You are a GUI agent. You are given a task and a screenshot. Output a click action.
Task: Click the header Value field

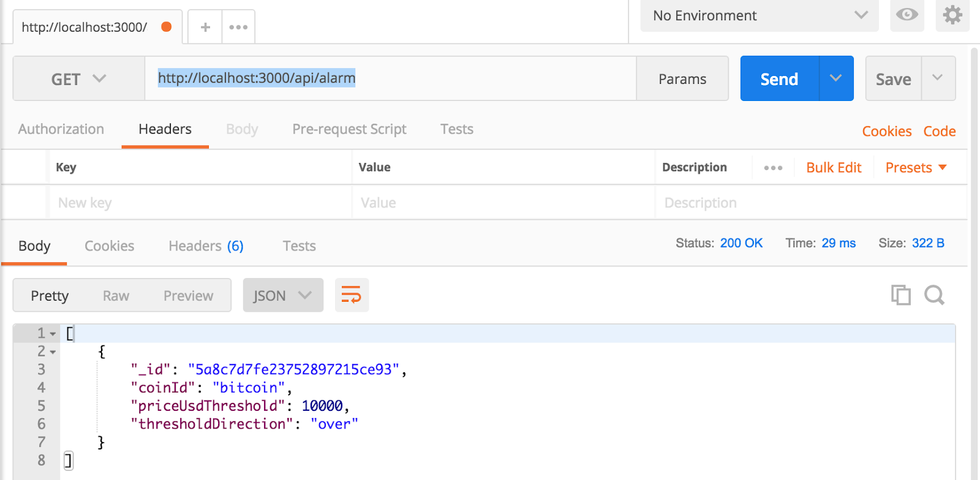point(503,203)
